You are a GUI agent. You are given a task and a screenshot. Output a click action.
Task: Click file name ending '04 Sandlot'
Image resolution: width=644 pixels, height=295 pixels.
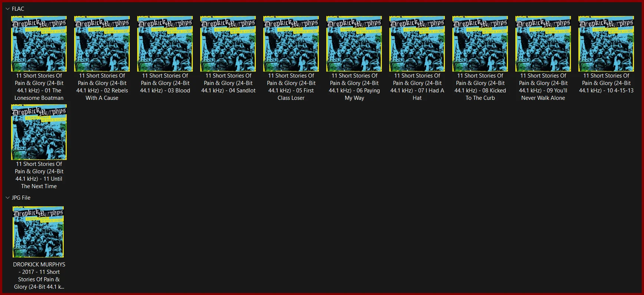[228, 83]
